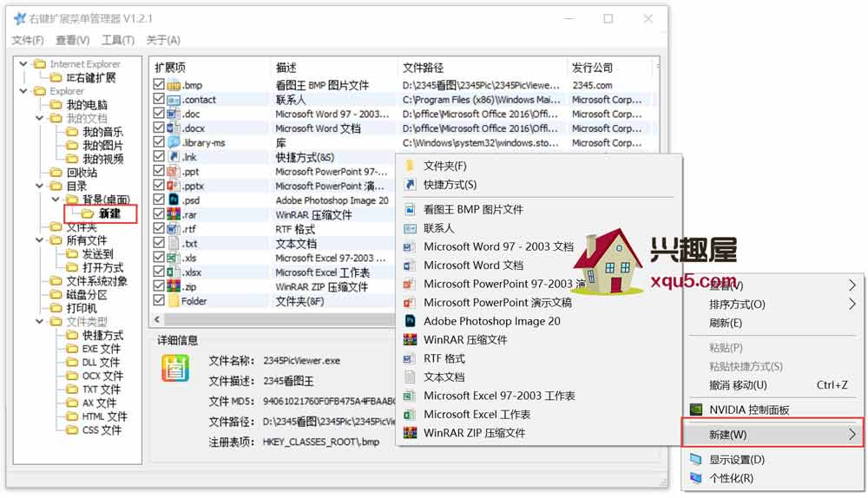The image size is (868, 498).
Task: Click the display settings monitor icon
Action: 696,459
